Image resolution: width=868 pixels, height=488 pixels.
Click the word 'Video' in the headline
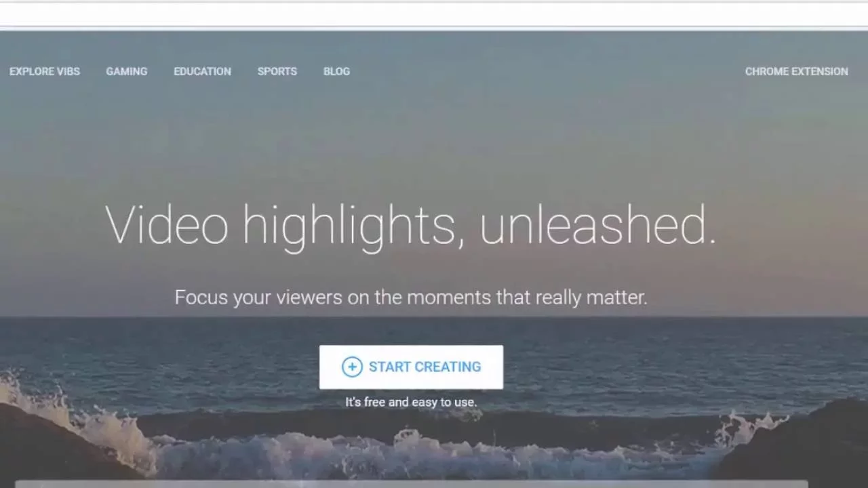tap(167, 225)
